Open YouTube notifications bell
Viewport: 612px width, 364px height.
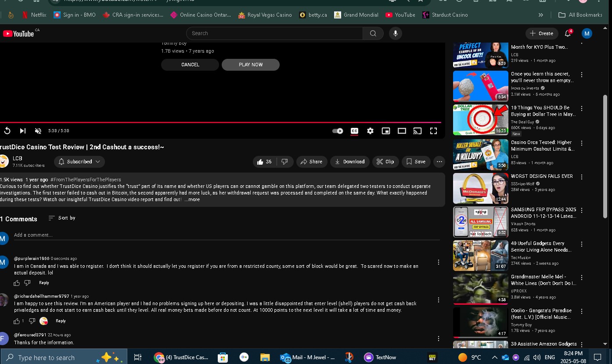pos(568,33)
